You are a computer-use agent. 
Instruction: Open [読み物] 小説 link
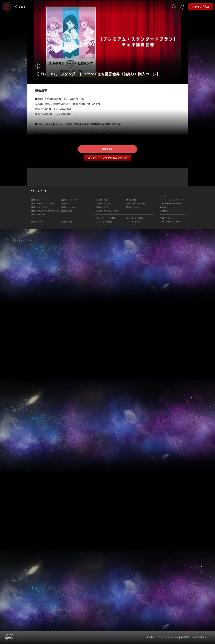(101, 200)
